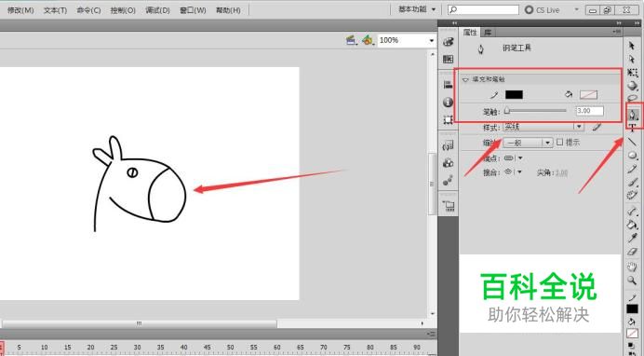This screenshot has width=644, height=356.
Task: Open the 窗口(W) menu
Action: pos(193,10)
